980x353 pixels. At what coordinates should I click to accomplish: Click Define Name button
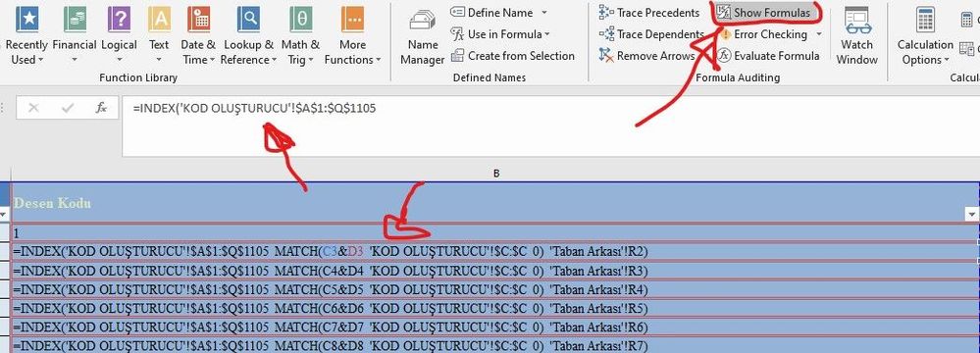point(492,13)
